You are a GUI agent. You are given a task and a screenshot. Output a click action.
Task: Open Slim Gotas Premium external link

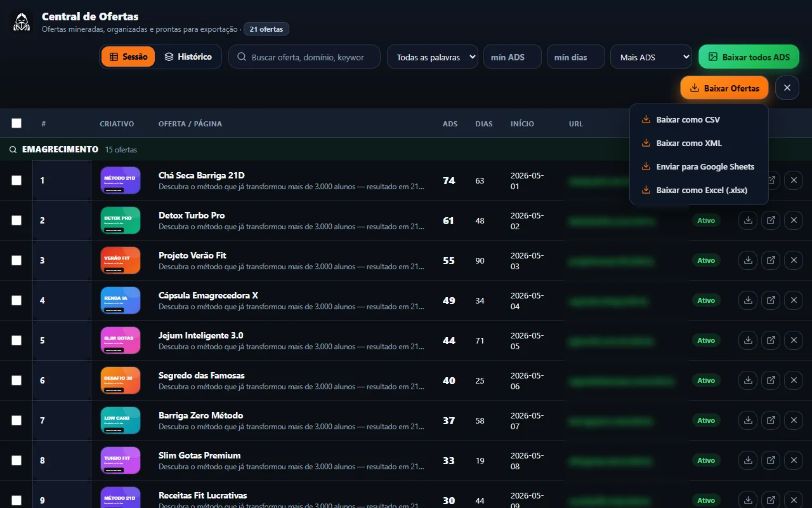click(771, 460)
